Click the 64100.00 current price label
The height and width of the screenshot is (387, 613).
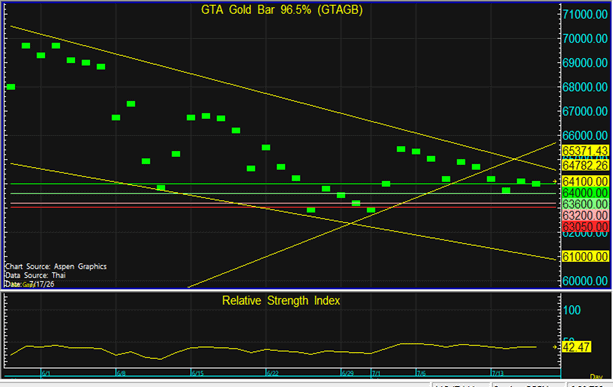click(x=585, y=181)
